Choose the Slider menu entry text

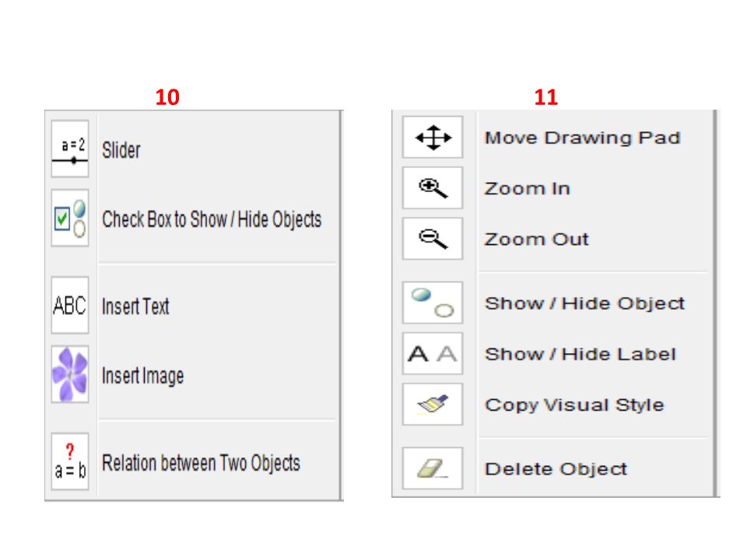point(121,150)
